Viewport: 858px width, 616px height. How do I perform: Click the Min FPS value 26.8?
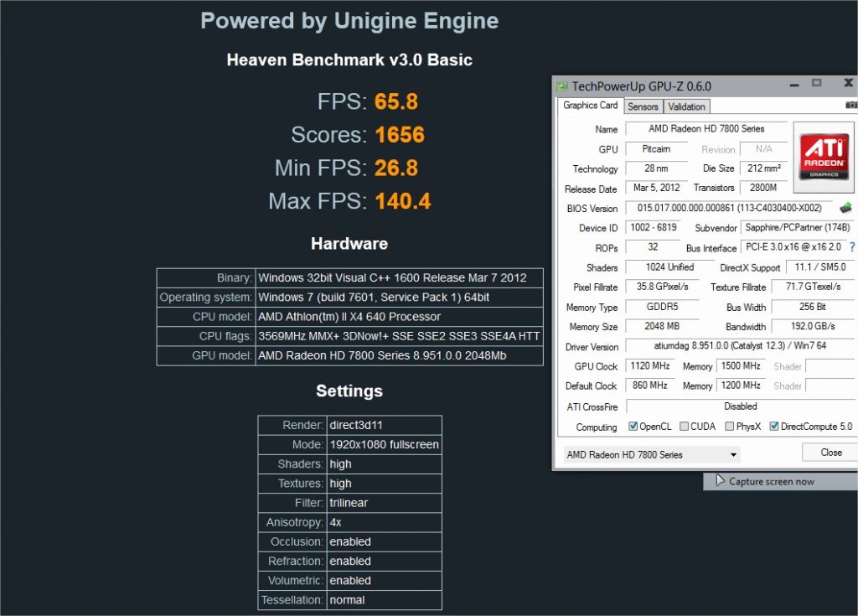(x=395, y=168)
